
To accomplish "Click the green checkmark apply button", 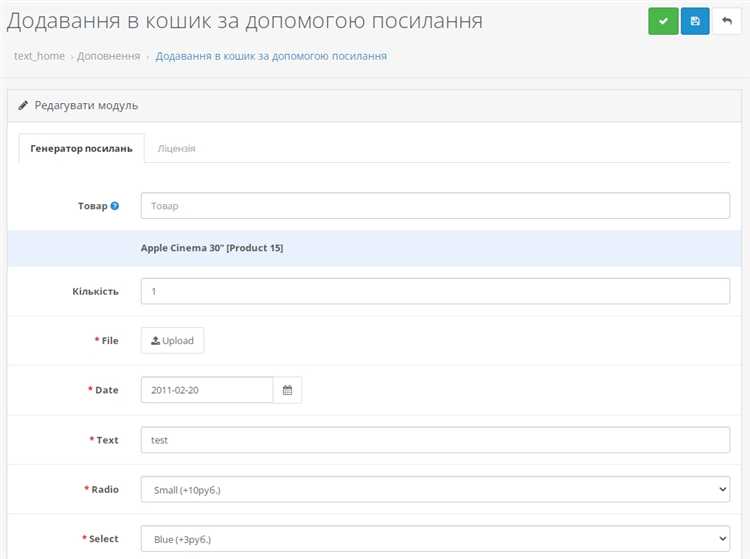I will [663, 21].
